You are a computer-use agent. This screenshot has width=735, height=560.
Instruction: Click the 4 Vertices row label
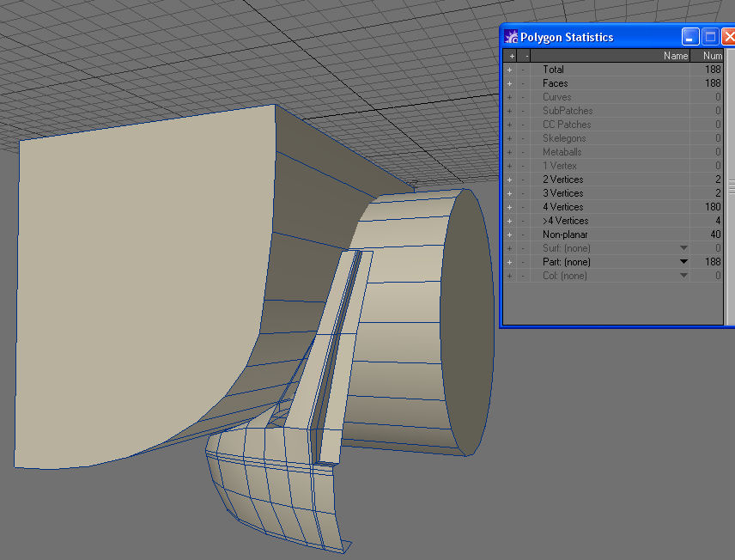pos(562,207)
